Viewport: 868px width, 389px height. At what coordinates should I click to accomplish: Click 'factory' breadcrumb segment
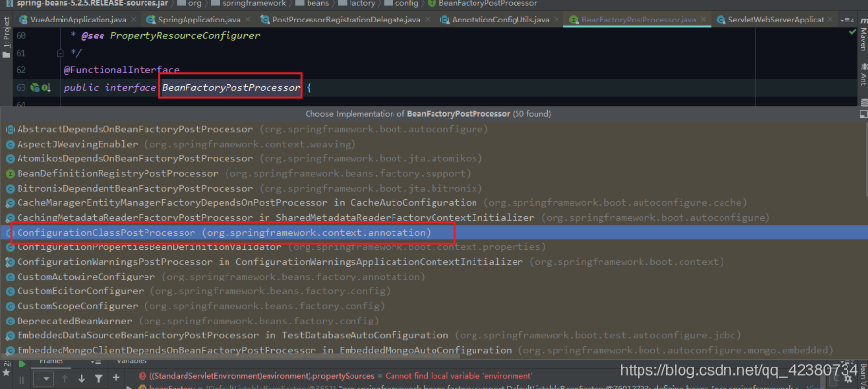[357, 3]
